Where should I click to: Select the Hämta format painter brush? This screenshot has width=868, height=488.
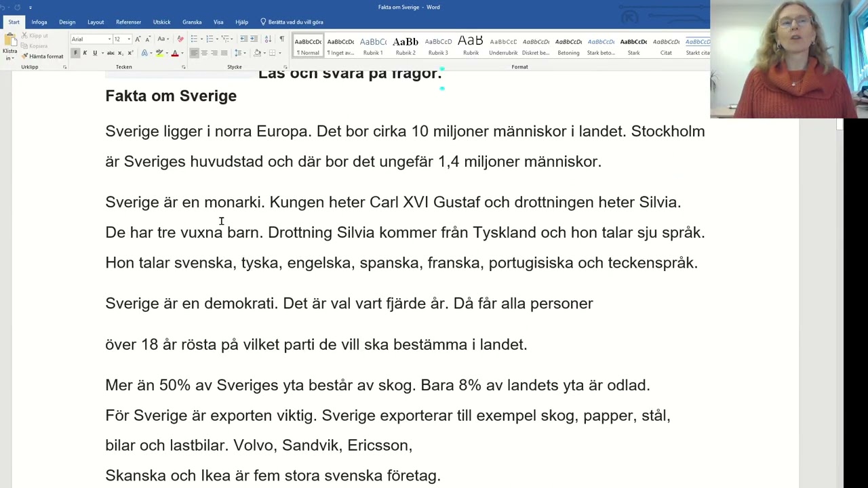pos(24,56)
